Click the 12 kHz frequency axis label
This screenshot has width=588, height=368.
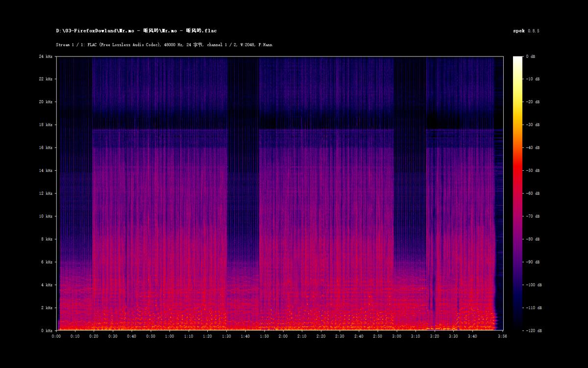[x=46, y=194]
